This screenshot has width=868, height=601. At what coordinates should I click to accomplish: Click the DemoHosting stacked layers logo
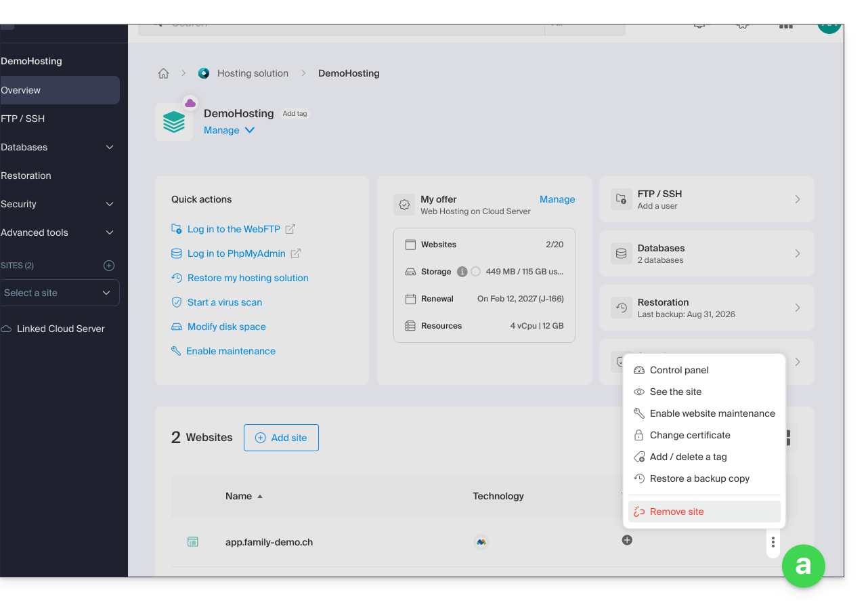[174, 122]
